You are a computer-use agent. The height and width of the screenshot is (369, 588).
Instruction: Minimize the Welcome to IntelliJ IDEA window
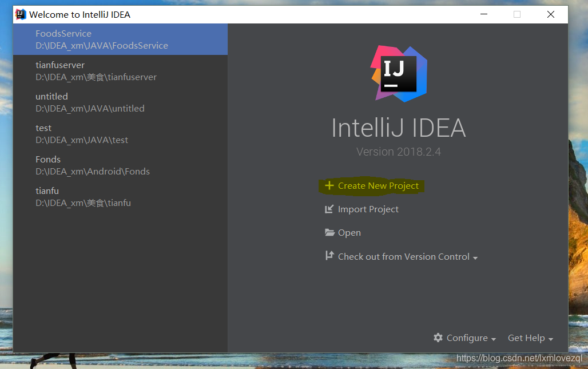click(x=484, y=14)
